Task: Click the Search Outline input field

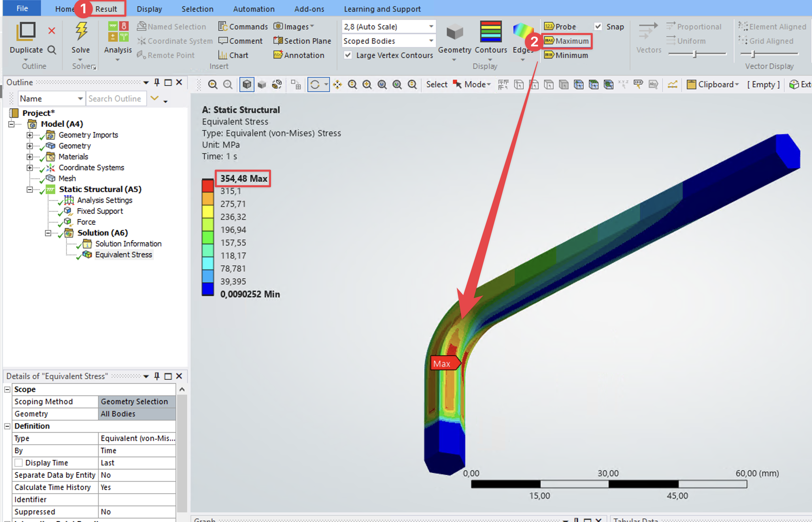Action: tap(116, 99)
